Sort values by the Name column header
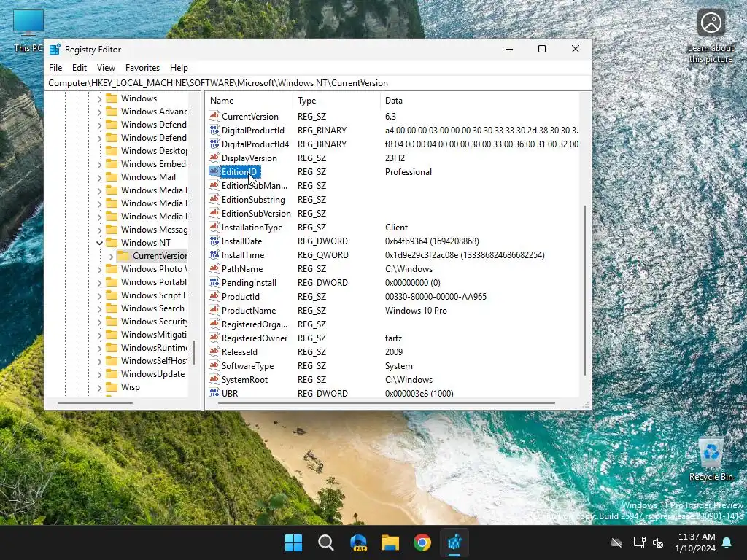Screen dimensions: 747x560 coord(249,101)
